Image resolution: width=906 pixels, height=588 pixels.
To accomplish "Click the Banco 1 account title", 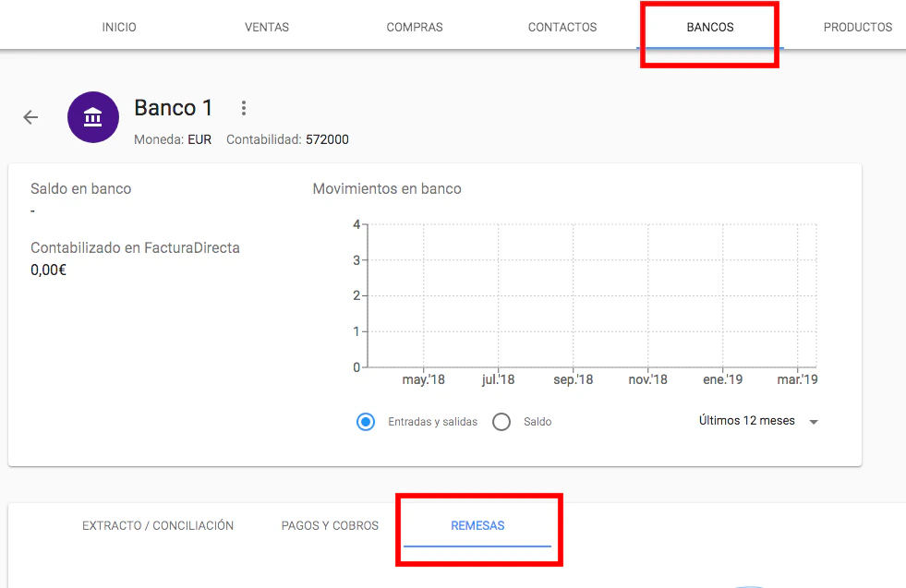I will point(174,108).
